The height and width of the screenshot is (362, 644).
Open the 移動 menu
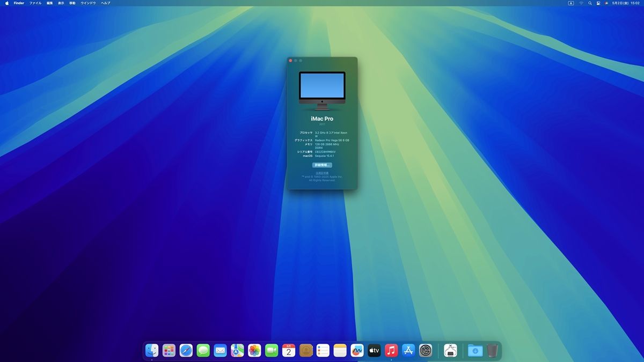tap(72, 3)
